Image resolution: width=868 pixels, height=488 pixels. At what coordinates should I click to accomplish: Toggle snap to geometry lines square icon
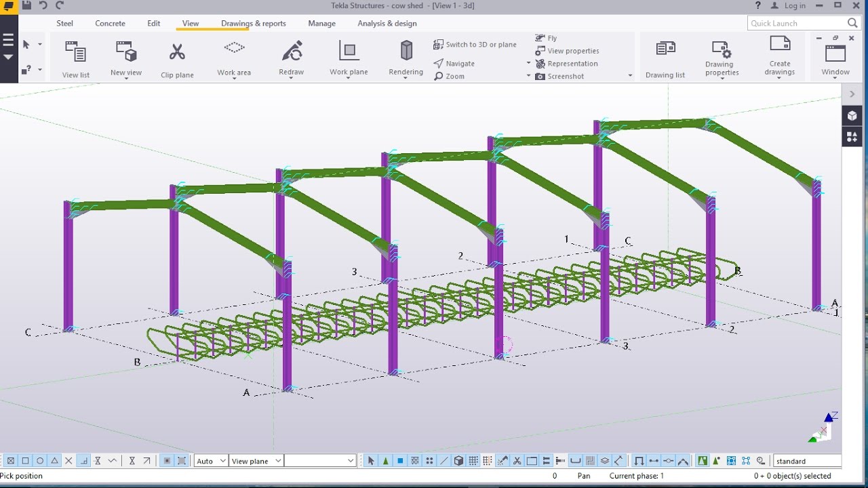click(25, 461)
